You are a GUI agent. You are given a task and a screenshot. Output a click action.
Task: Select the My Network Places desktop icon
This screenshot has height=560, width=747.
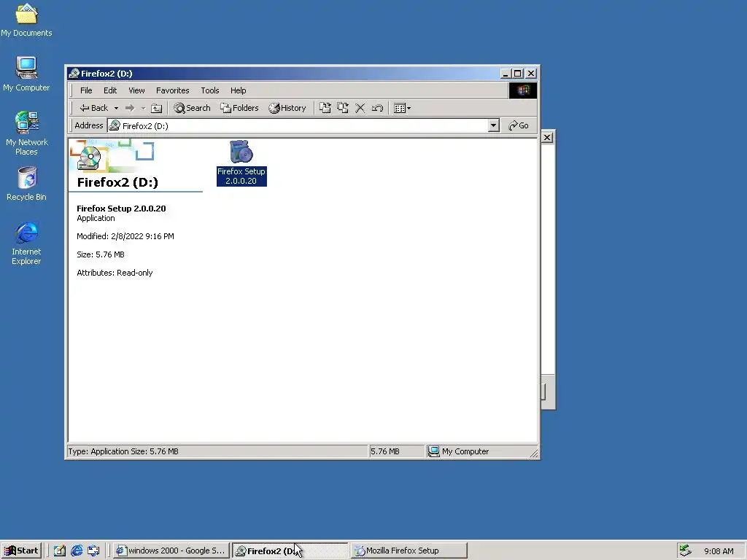[27, 133]
